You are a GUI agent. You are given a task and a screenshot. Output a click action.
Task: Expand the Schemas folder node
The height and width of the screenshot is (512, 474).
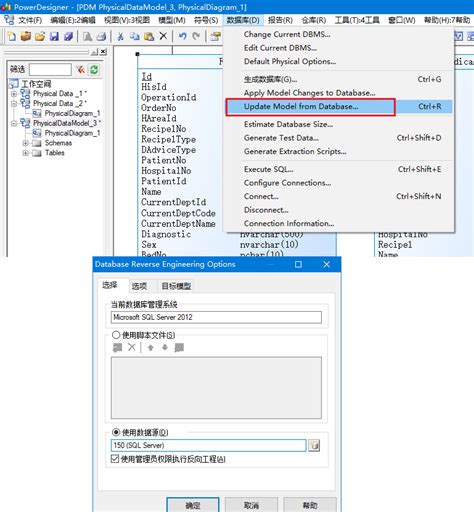click(x=25, y=143)
